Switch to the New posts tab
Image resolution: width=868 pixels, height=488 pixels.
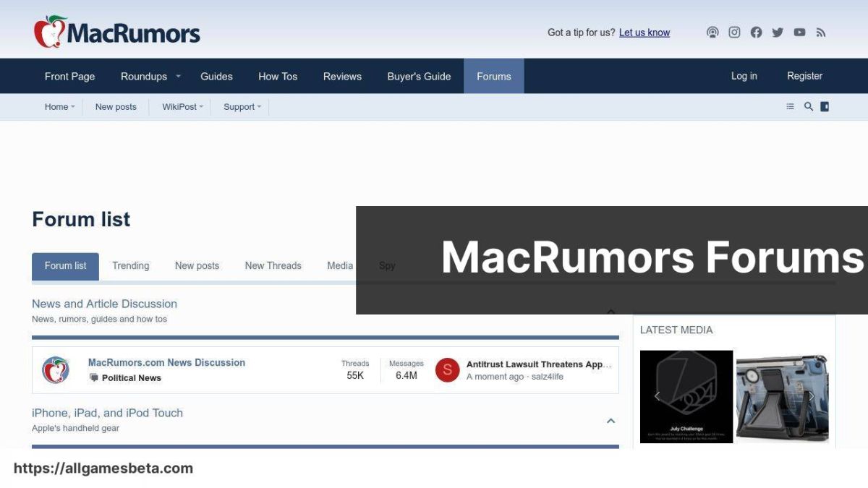[197, 266]
